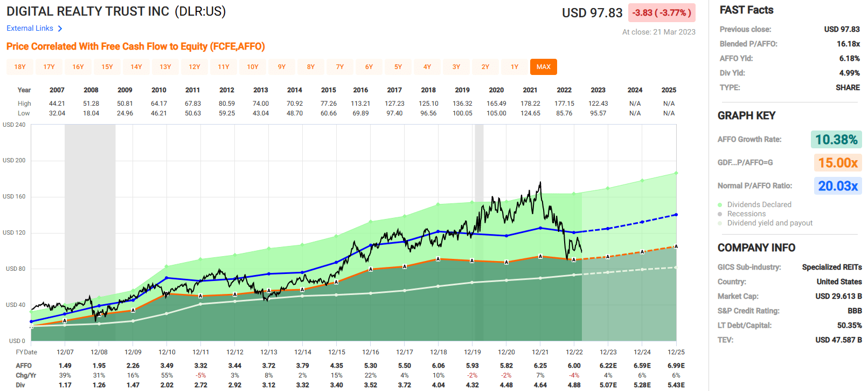Show the 1Y price range
The image size is (868, 391).
click(x=515, y=67)
